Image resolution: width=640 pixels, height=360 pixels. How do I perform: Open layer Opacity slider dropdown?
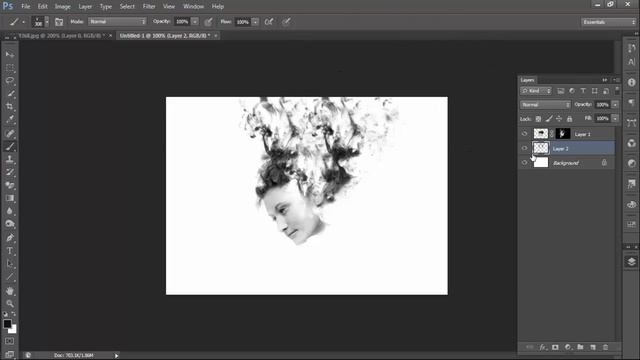[615, 105]
